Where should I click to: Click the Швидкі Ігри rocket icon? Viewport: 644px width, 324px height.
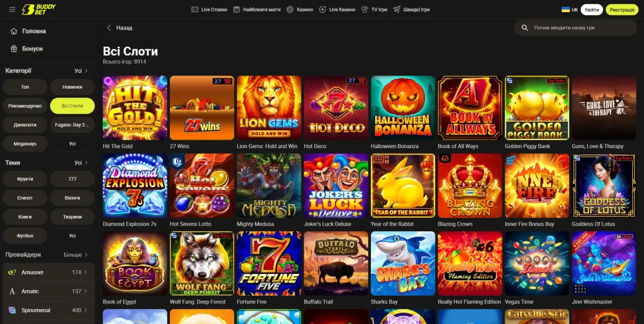coord(396,9)
